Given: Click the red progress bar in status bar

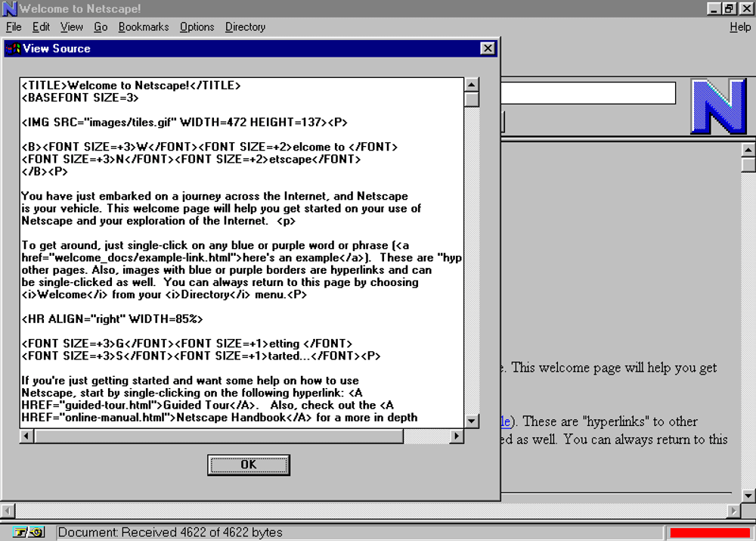Looking at the screenshot, I should point(709,532).
